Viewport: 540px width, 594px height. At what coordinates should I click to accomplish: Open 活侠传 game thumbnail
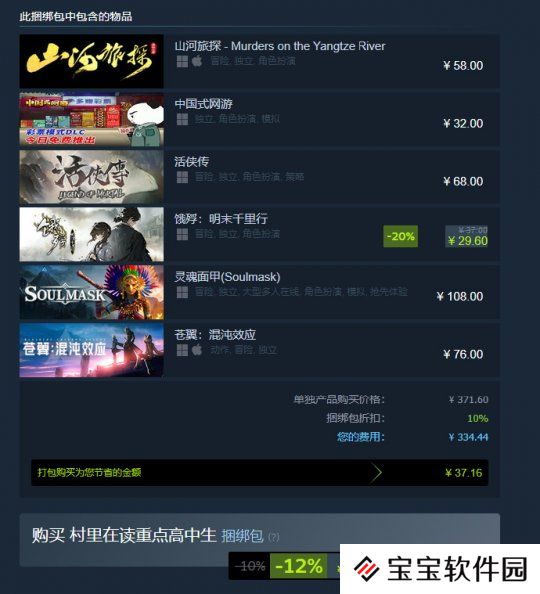click(92, 177)
